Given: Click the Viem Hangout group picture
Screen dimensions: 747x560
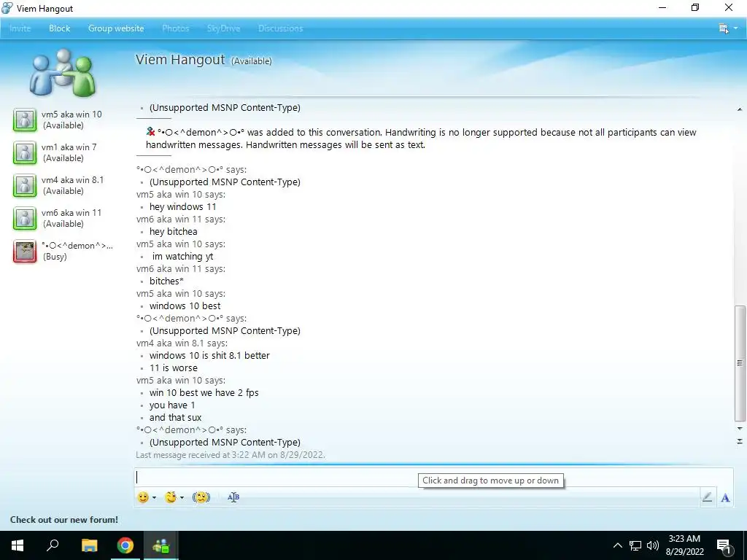Looking at the screenshot, I should [63, 72].
